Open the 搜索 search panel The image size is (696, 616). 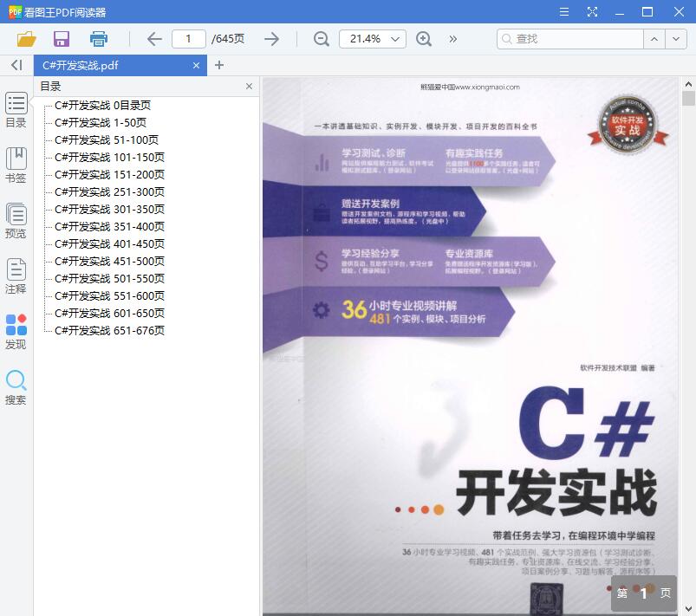point(16,387)
